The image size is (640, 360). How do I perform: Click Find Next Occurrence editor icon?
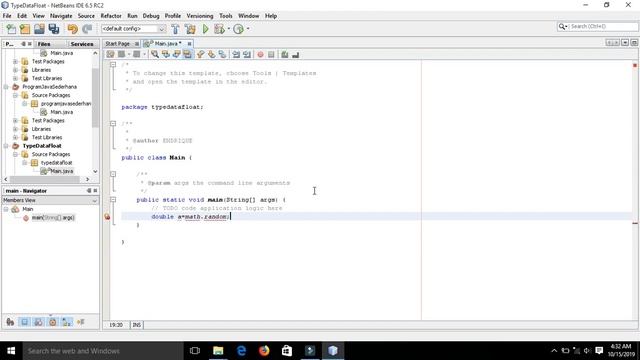point(177,54)
